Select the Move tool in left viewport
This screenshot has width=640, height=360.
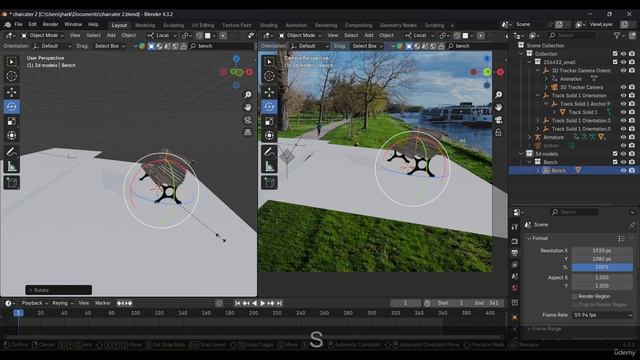tap(11, 92)
